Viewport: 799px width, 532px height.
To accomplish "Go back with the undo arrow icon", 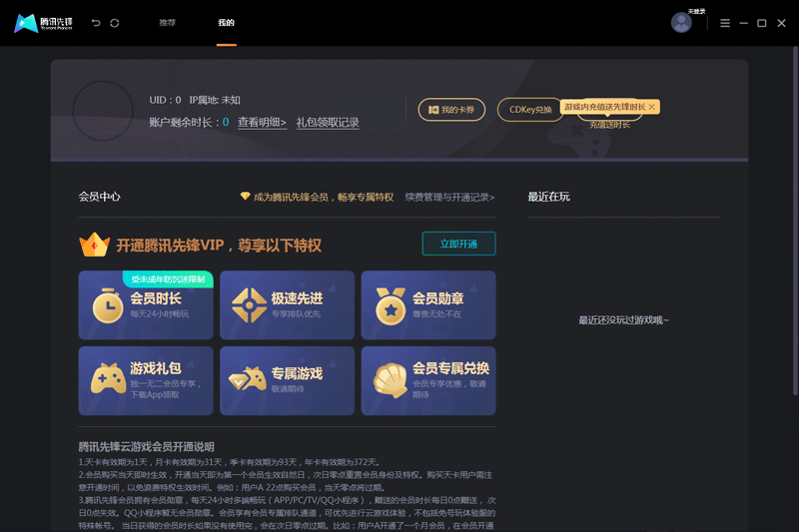I will [x=96, y=23].
